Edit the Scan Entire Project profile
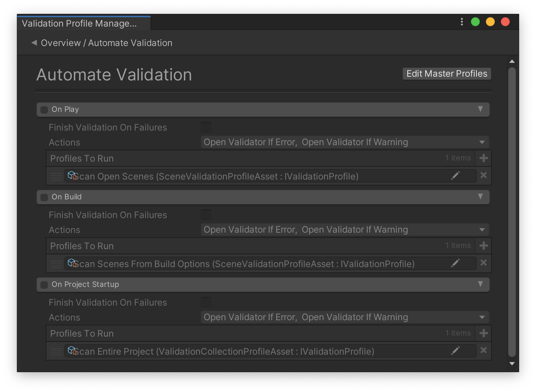This screenshot has width=536, height=392. 456,350
